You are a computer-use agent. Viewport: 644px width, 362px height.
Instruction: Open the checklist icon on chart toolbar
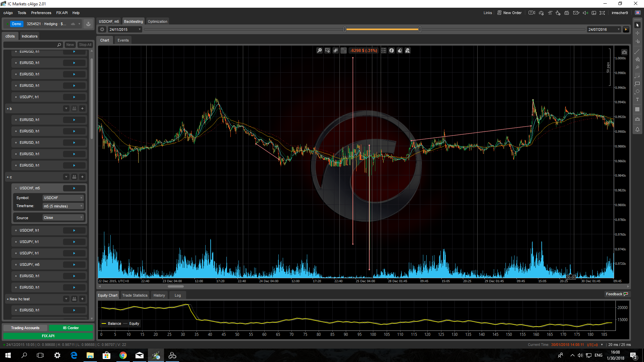[383, 51]
